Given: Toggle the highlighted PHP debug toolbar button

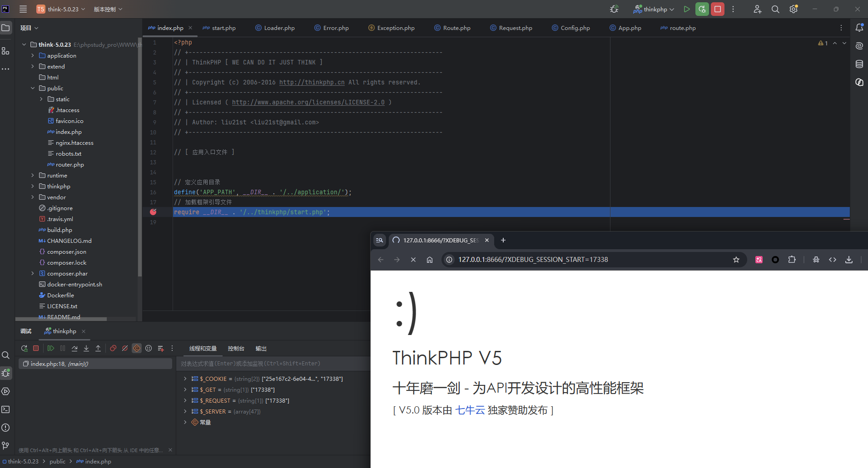Looking at the screenshot, I should coord(137,348).
